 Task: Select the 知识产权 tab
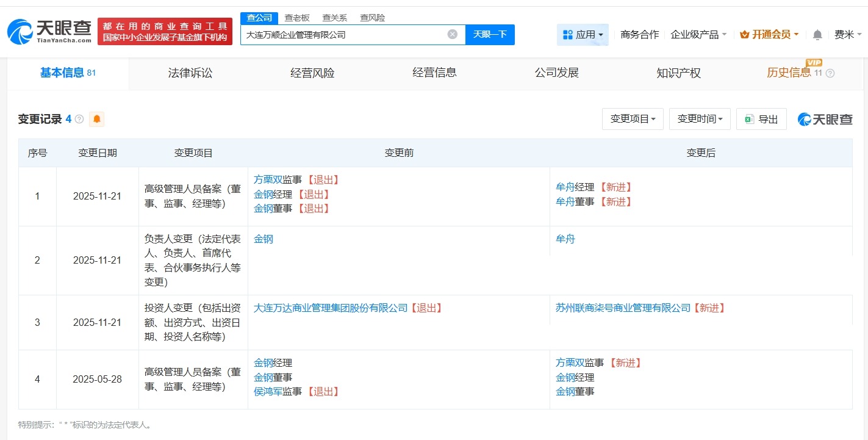click(678, 73)
